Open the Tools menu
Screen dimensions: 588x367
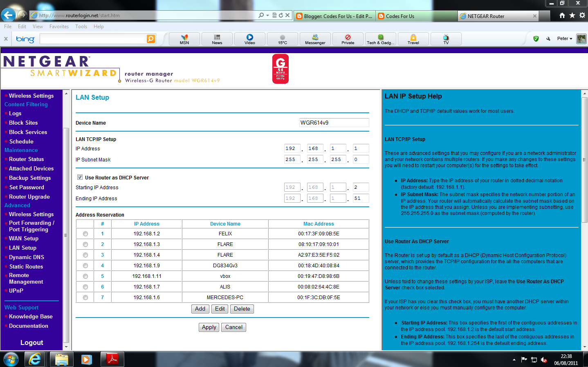(81, 27)
